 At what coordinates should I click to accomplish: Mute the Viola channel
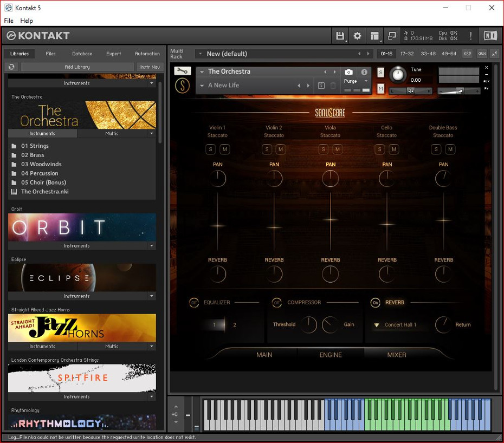(337, 149)
